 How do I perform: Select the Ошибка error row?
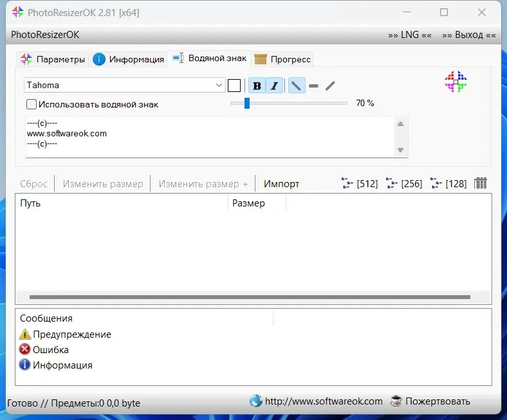(x=44, y=349)
